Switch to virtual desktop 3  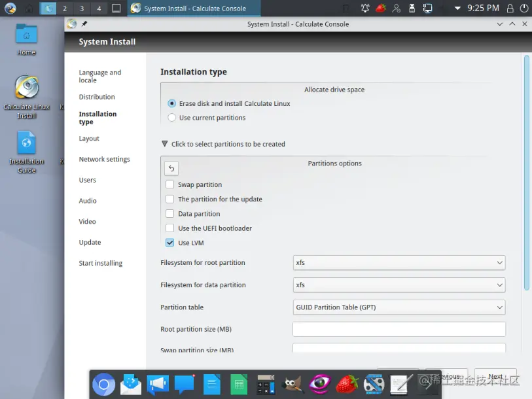[82, 9]
